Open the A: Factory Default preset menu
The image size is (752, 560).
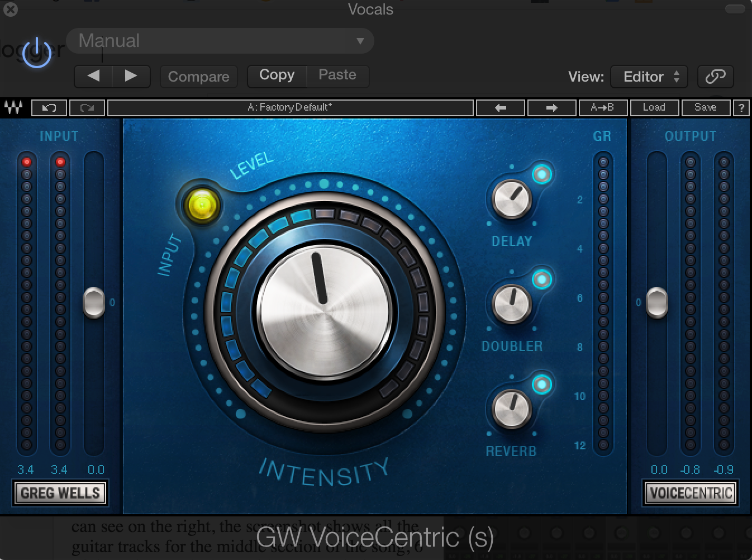290,107
